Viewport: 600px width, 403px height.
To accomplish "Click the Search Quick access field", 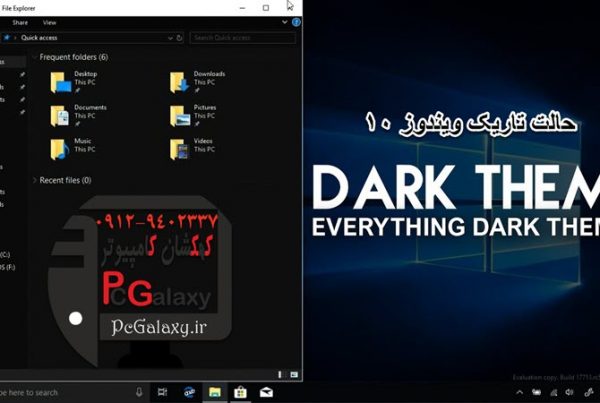I will [x=243, y=38].
